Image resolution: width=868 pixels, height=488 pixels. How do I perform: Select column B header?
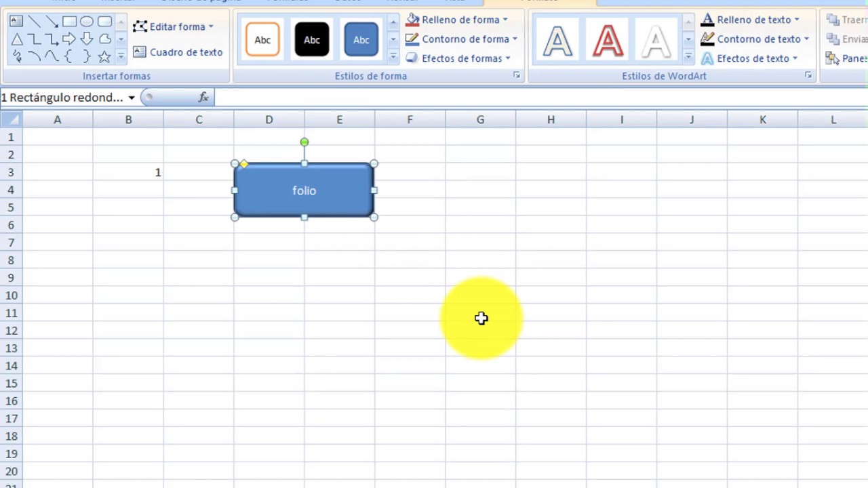click(x=128, y=120)
